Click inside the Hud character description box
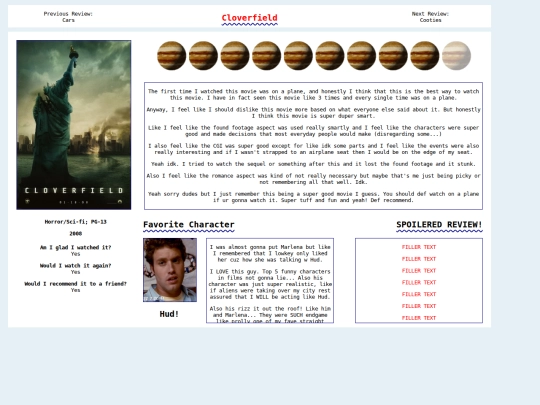Image resolution: width=540 pixels, height=405 pixels. [x=270, y=281]
